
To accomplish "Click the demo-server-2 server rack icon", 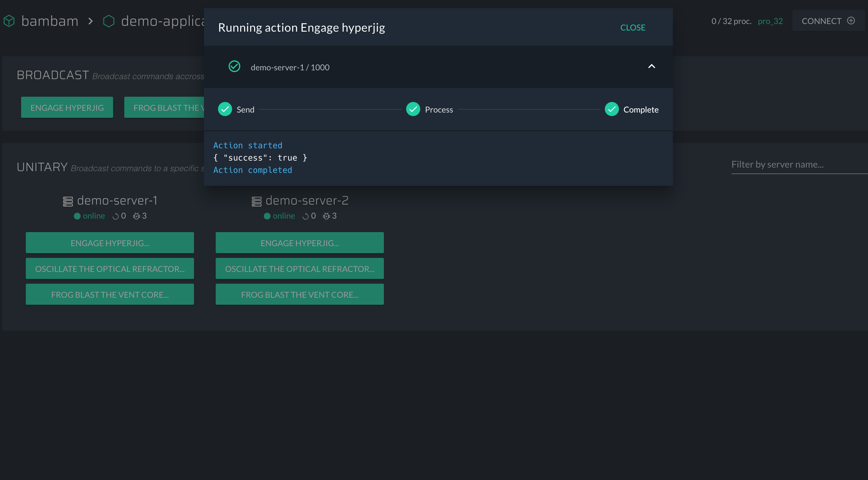I will [256, 201].
